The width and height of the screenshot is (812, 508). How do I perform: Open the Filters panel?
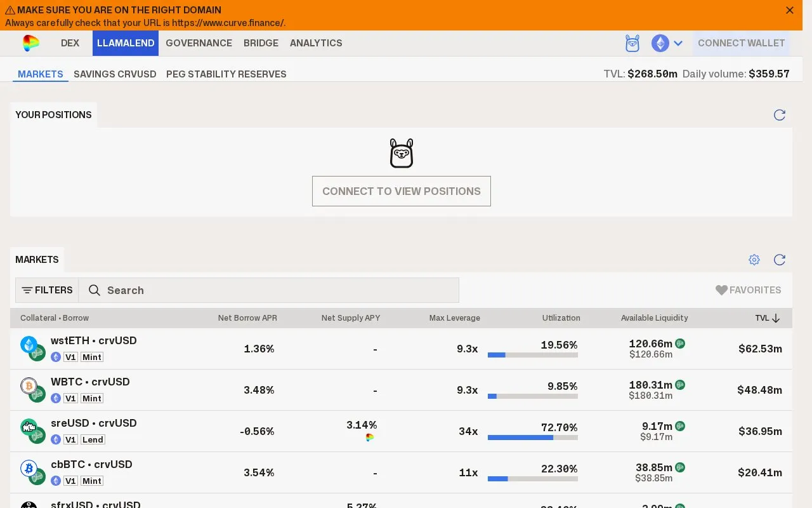47,290
